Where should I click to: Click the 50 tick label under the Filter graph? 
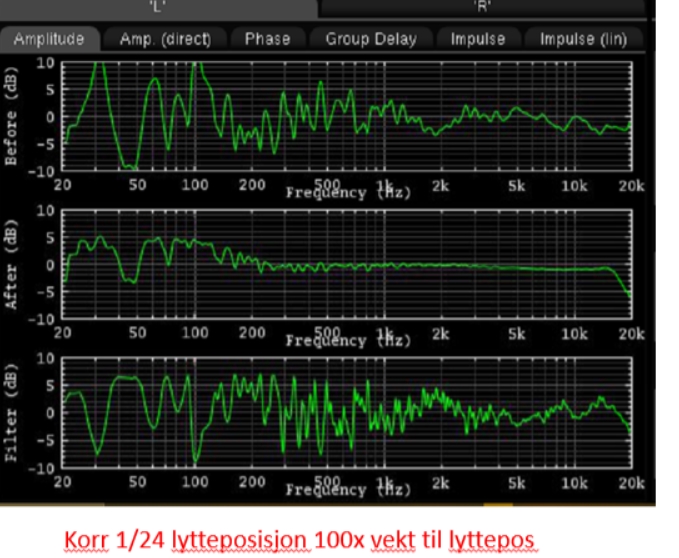pyautogui.click(x=137, y=482)
